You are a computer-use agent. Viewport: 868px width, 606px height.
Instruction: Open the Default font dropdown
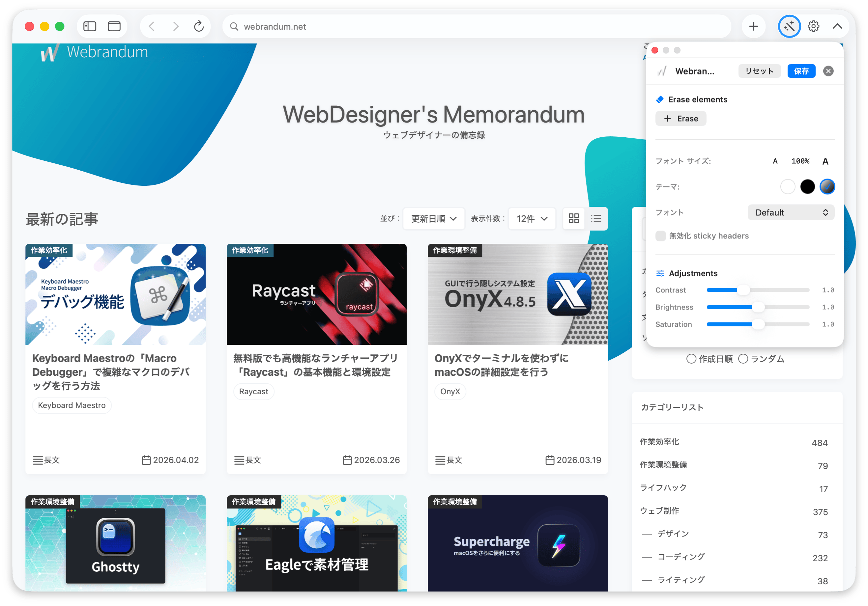[791, 212]
